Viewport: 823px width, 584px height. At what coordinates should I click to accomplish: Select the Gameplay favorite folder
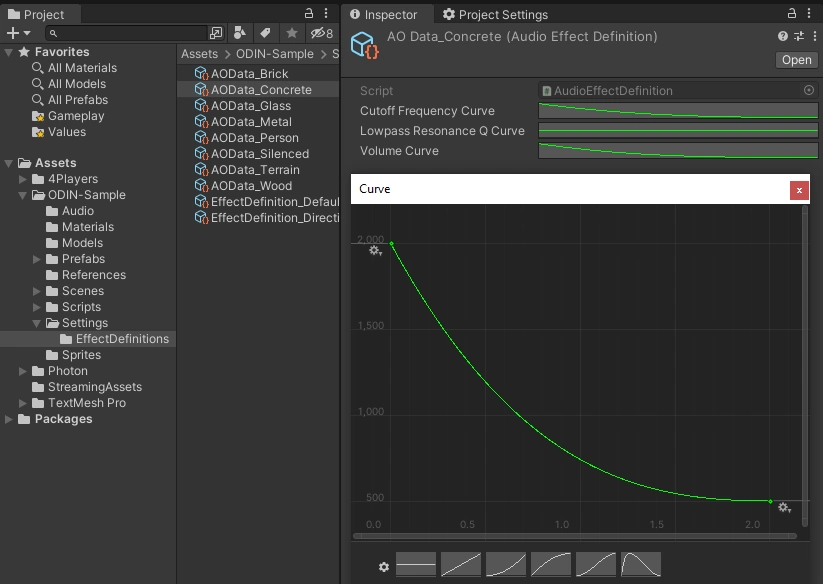pyautogui.click(x=76, y=116)
